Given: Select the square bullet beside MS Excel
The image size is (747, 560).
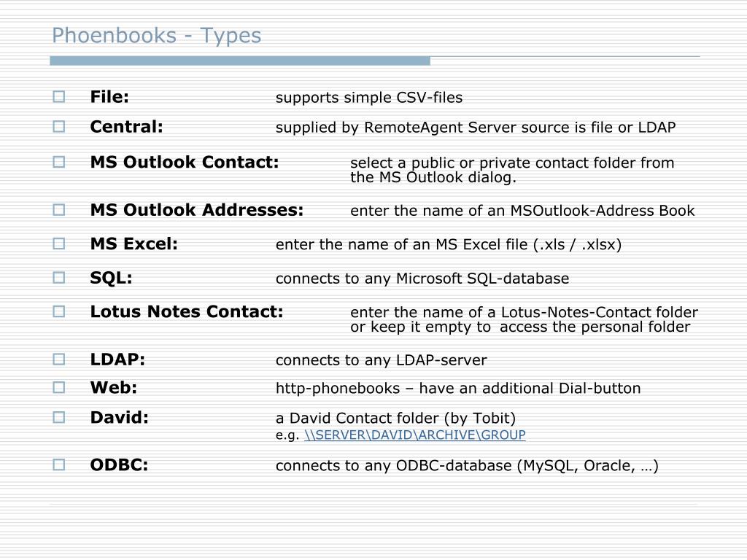Looking at the screenshot, I should click(59, 244).
